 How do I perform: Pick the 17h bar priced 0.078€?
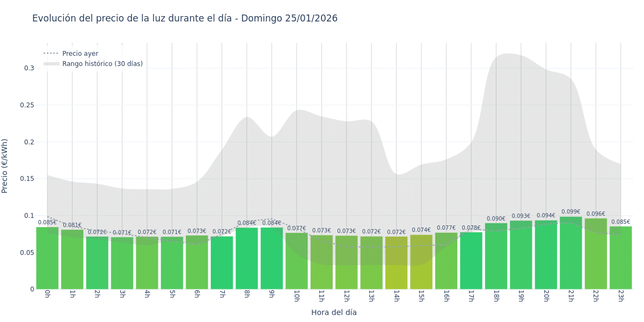pyautogui.click(x=471, y=261)
